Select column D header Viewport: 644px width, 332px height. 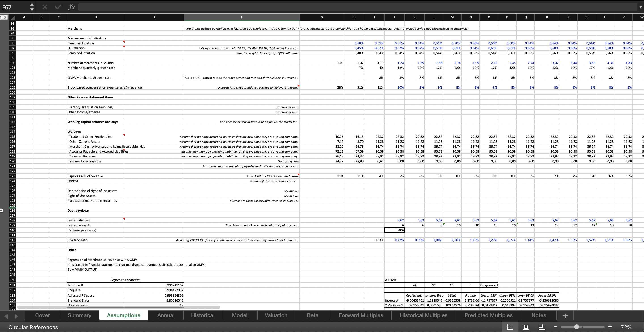click(x=96, y=17)
